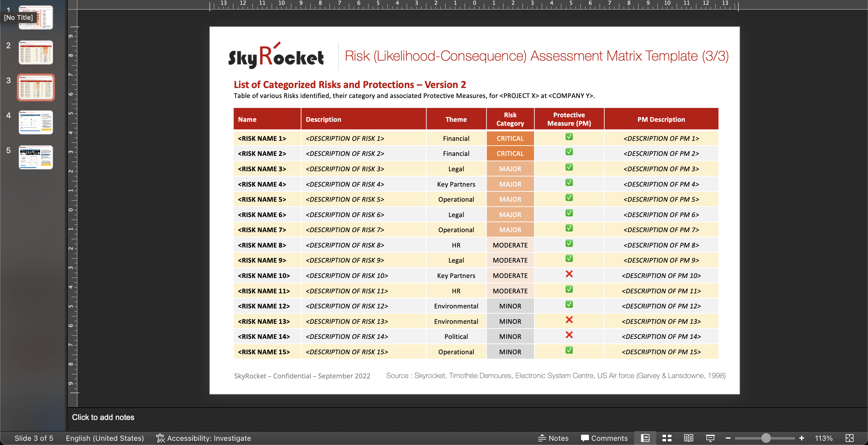Image resolution: width=868 pixels, height=445 pixels.
Task: Open Reading View icon
Action: pos(688,438)
